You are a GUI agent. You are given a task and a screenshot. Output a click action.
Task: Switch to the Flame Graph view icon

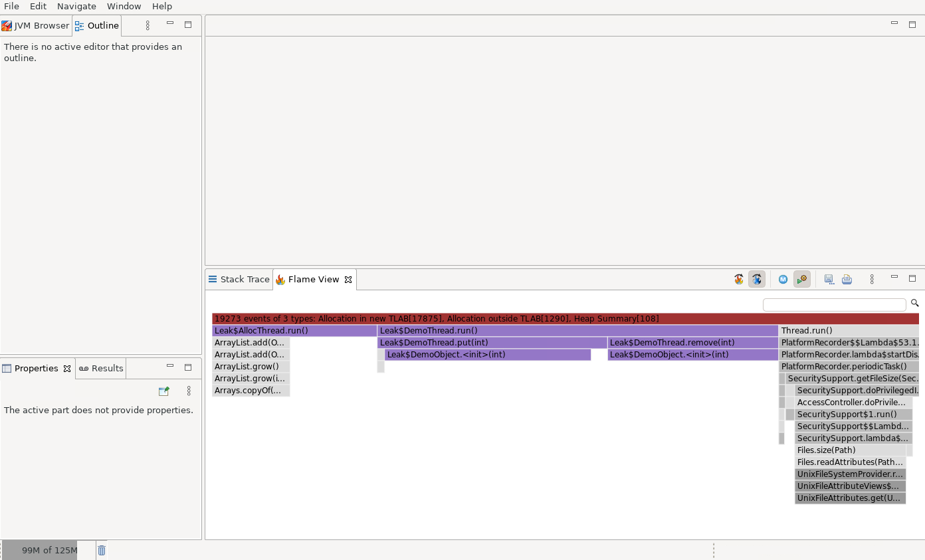pos(739,280)
